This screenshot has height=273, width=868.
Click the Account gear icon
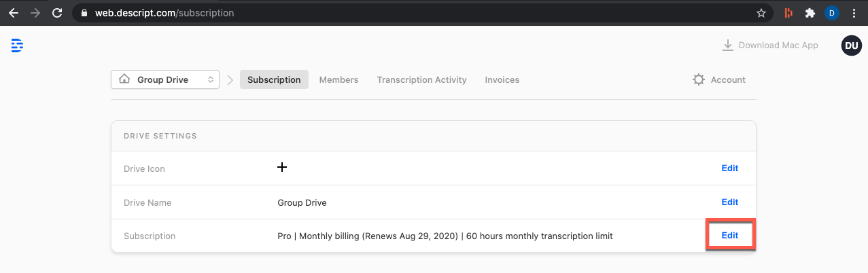coord(698,79)
